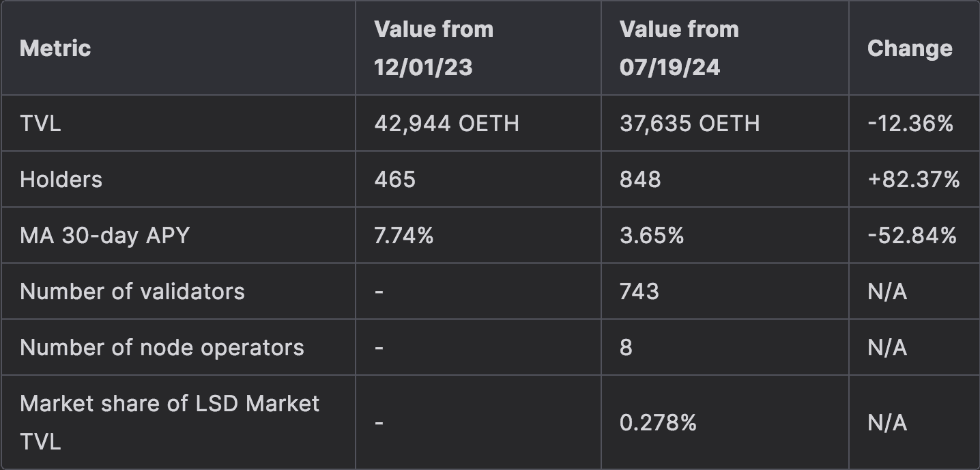Viewport: 980px width, 470px height.
Task: Select the Number of validators label
Action: (132, 292)
